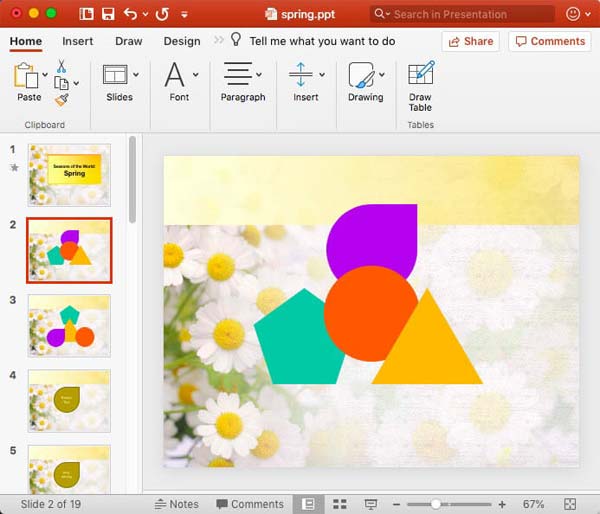Click the Copy icon
600x514 pixels.
coord(61,83)
